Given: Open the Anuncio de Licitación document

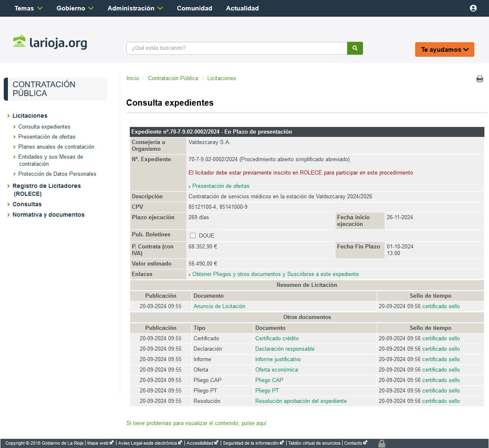Looking at the screenshot, I should pyautogui.click(x=219, y=306).
